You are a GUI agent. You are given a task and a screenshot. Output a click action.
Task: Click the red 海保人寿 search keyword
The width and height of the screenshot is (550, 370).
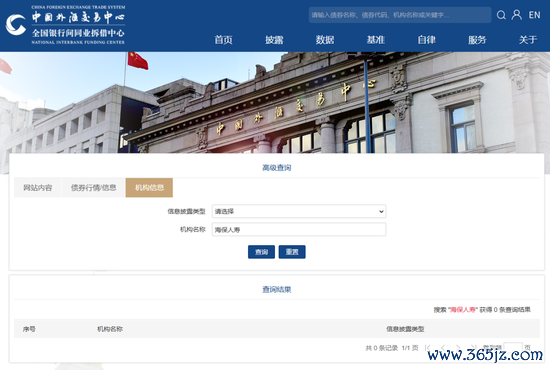tap(463, 310)
